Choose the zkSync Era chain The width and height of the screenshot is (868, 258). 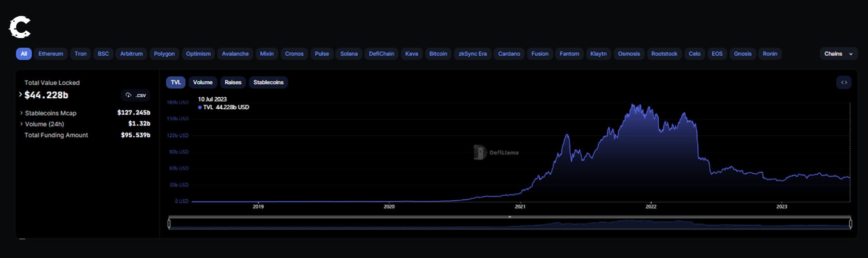(472, 54)
